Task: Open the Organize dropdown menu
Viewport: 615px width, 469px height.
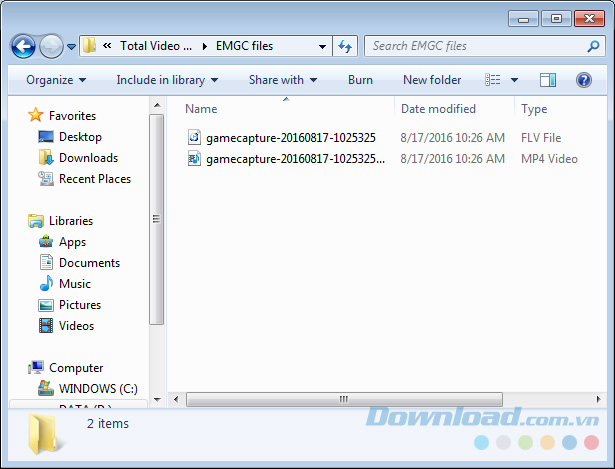Action: [x=55, y=80]
